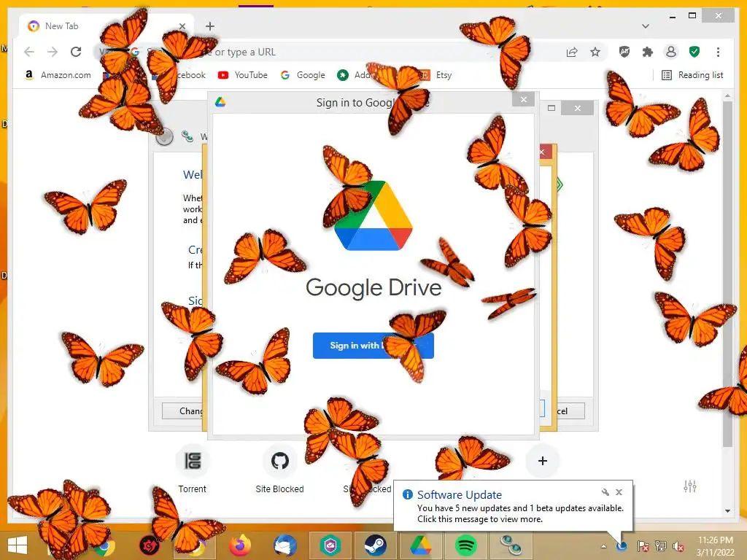Bookmark this page with the star icon

pyautogui.click(x=595, y=52)
